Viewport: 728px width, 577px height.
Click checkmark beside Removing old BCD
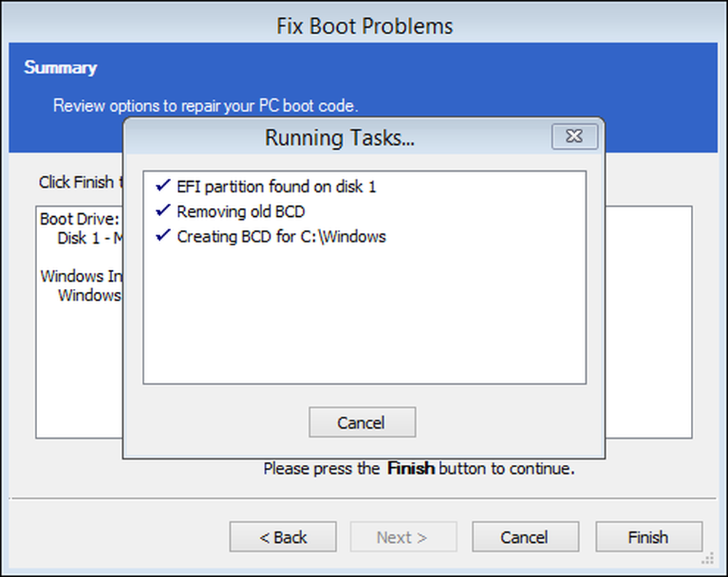pyautogui.click(x=163, y=211)
